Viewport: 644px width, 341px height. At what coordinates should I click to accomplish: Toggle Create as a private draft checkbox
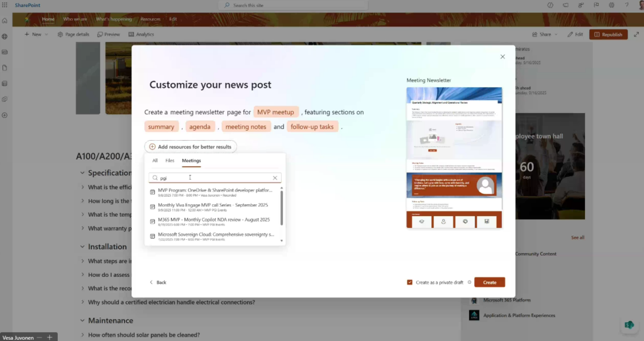pyautogui.click(x=409, y=283)
